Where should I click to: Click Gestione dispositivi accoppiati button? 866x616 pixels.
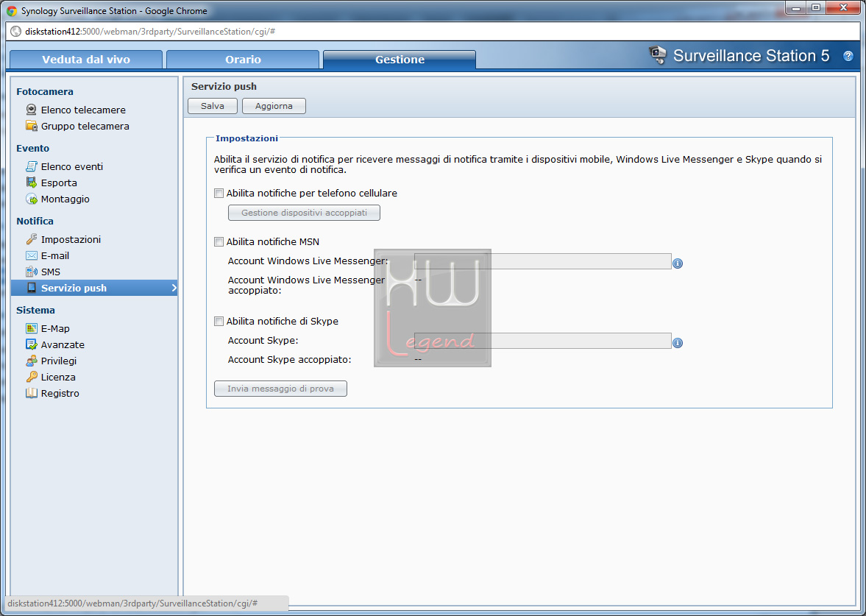305,213
